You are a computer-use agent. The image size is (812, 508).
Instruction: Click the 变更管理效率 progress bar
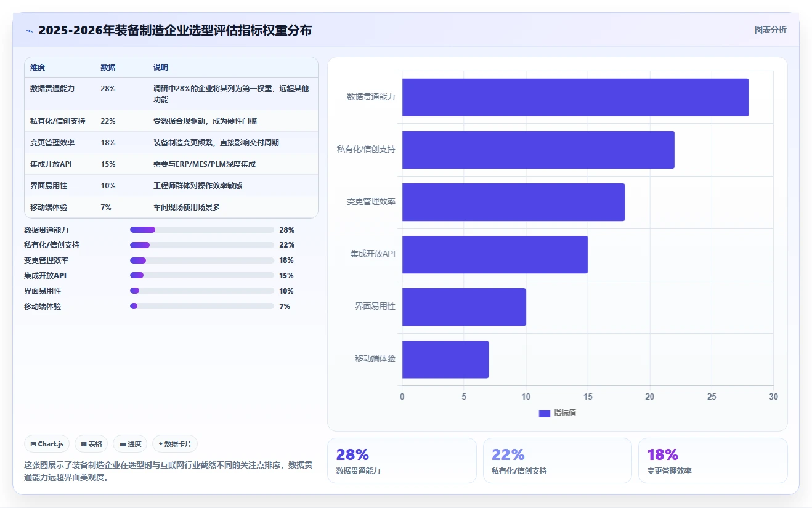point(202,260)
